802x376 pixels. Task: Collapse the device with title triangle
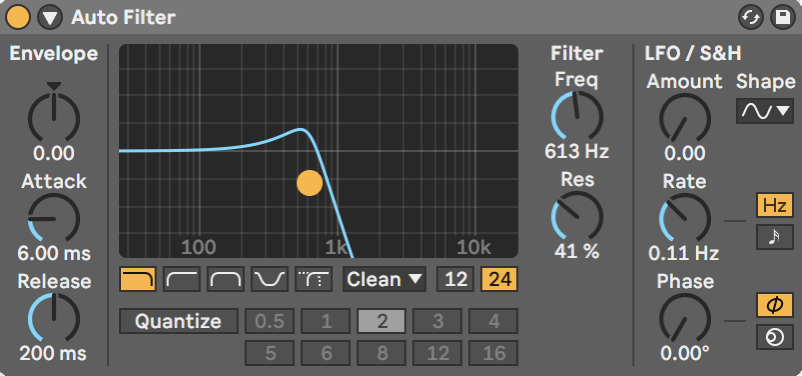pos(50,18)
